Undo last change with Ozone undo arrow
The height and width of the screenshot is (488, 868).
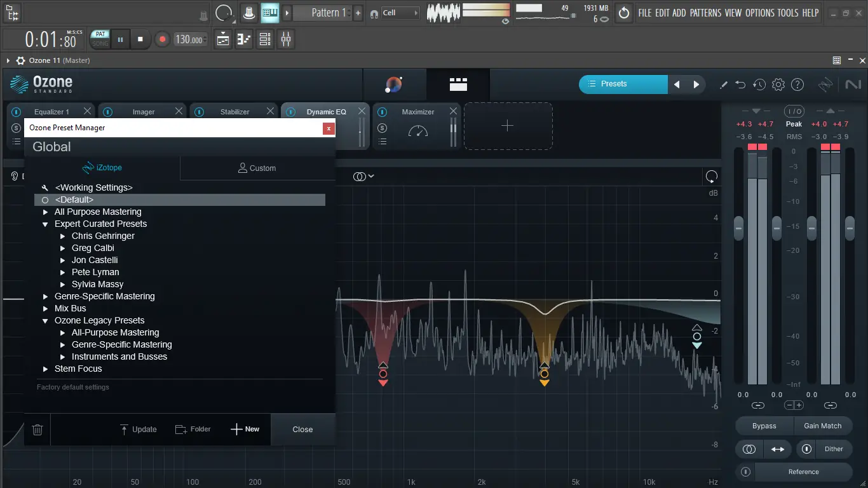coord(740,84)
